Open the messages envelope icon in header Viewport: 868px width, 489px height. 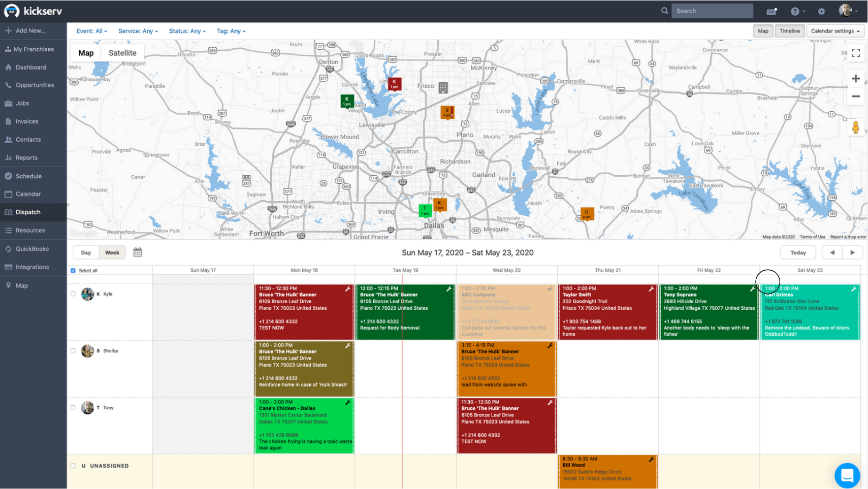771,11
